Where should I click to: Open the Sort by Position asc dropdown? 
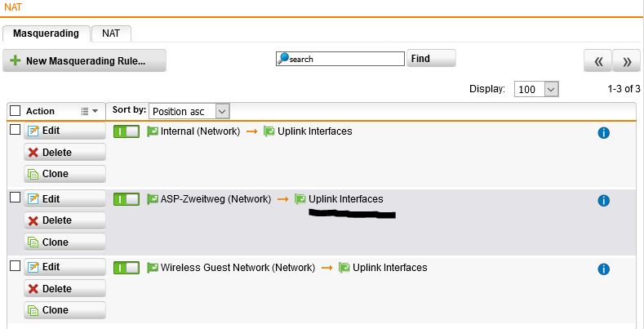[189, 111]
